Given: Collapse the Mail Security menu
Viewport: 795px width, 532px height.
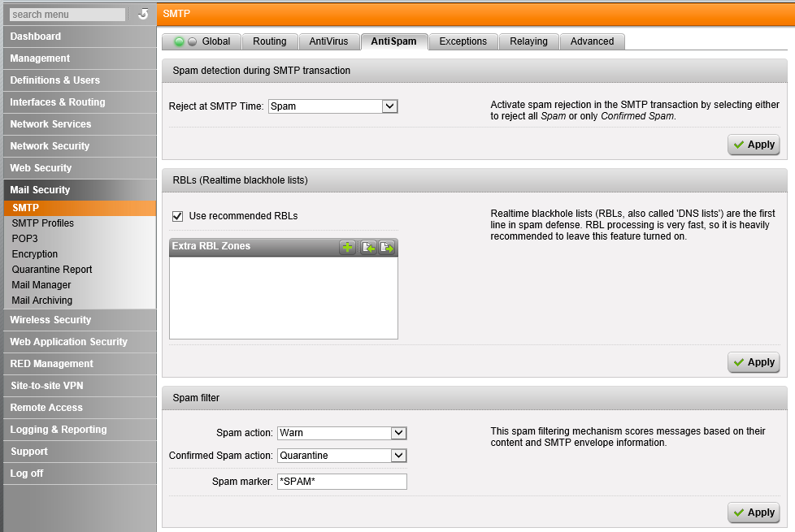Looking at the screenshot, I should (x=80, y=190).
